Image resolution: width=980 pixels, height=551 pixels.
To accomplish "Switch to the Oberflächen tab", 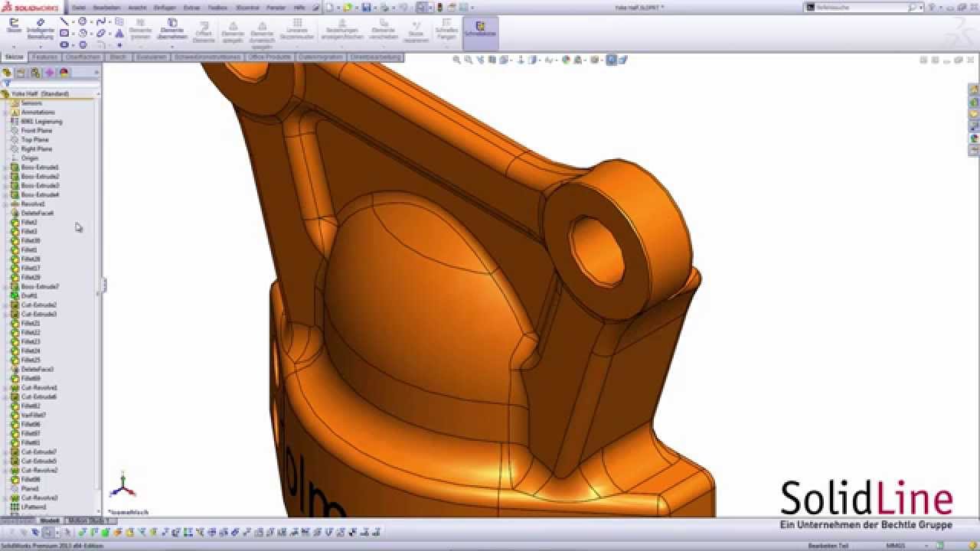I will (x=83, y=57).
